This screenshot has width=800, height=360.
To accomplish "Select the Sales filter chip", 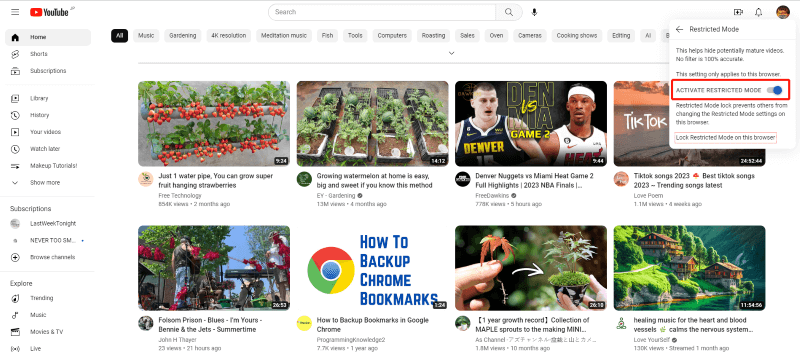I will [467, 36].
